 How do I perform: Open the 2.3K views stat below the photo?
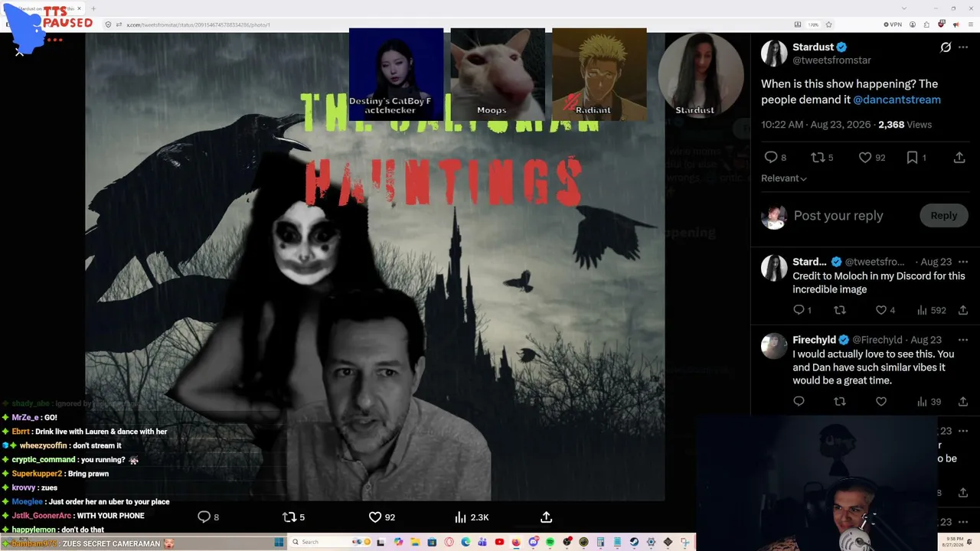tap(471, 517)
